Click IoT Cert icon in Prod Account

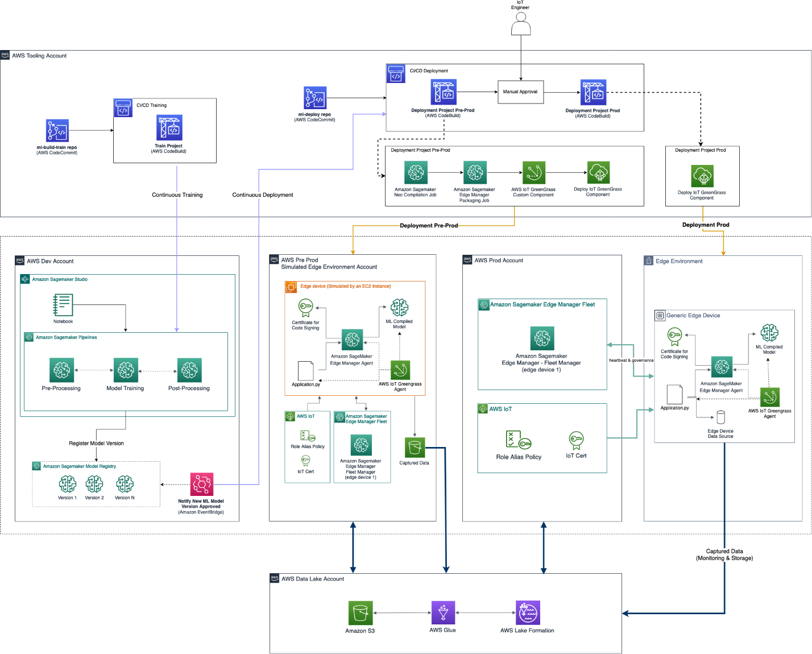click(x=576, y=441)
